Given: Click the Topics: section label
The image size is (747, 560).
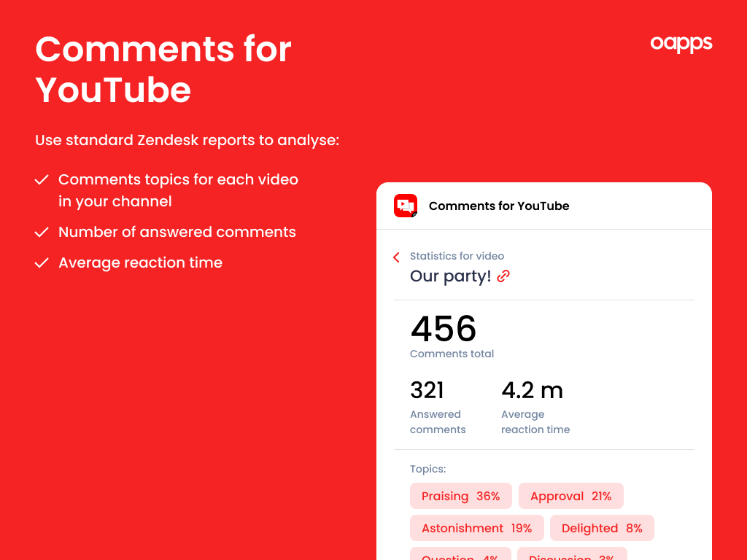Looking at the screenshot, I should tap(427, 469).
